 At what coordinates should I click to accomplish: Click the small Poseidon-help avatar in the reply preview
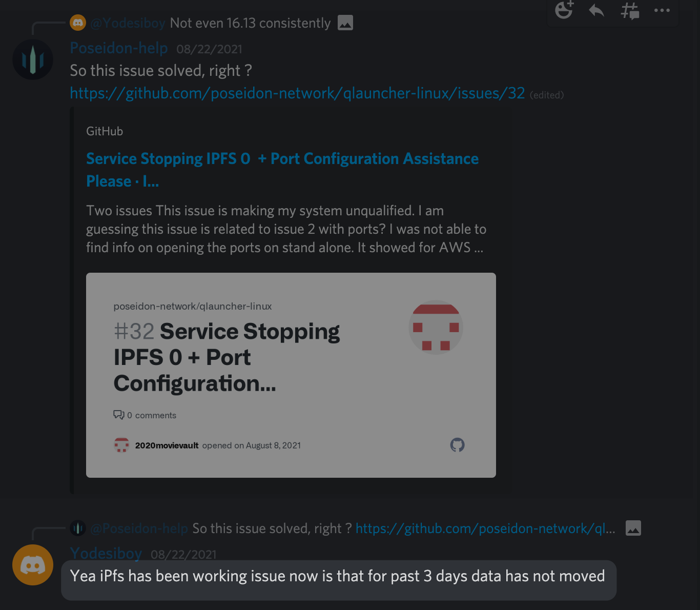[x=78, y=527]
